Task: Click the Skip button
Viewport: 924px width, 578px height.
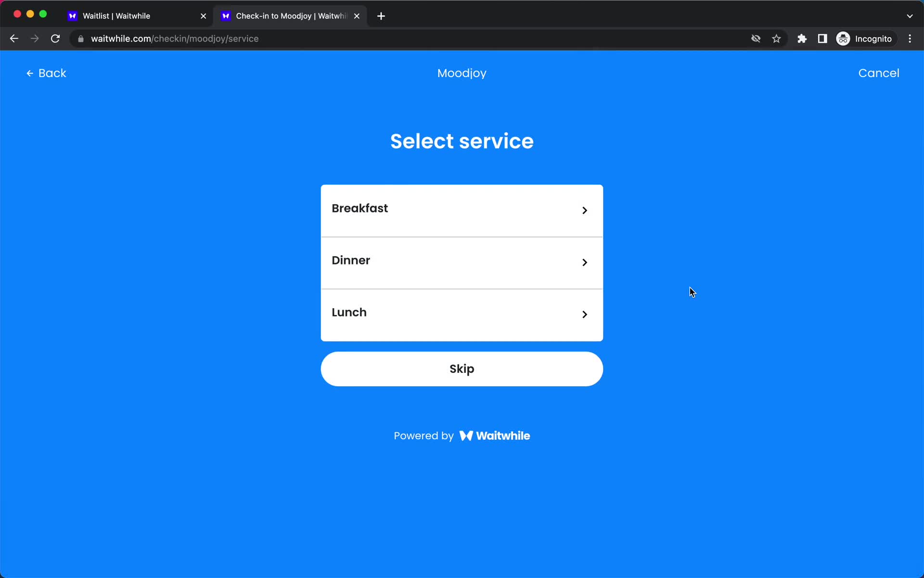Action: point(462,368)
